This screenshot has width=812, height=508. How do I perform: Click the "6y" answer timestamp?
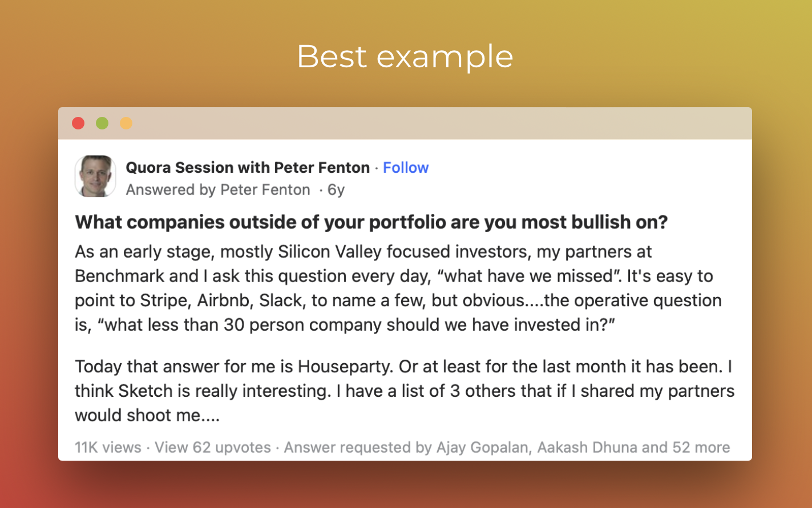click(336, 190)
